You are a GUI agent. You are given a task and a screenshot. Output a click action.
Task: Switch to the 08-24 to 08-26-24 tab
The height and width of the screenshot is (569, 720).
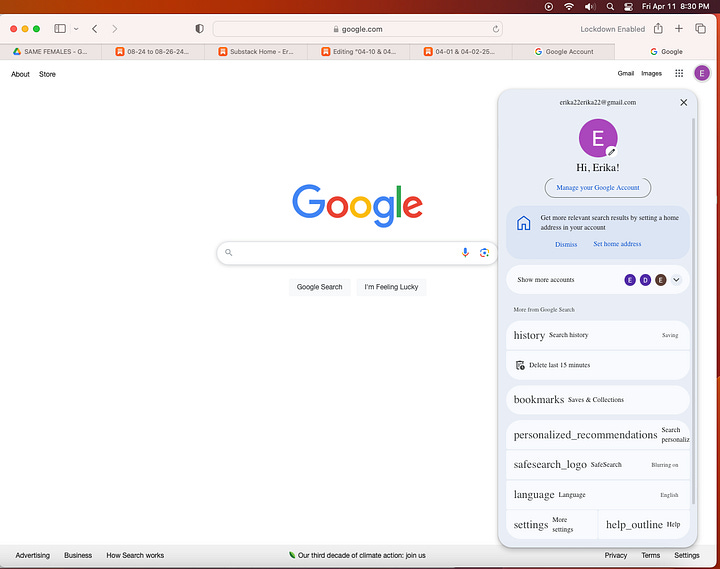pos(153,51)
